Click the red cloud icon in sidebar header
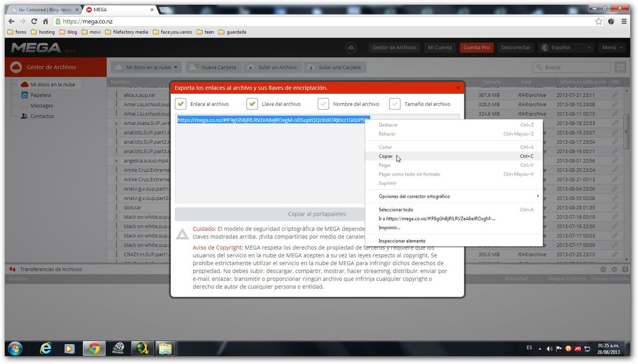This screenshot has width=638, height=364. pyautogui.click(x=16, y=67)
